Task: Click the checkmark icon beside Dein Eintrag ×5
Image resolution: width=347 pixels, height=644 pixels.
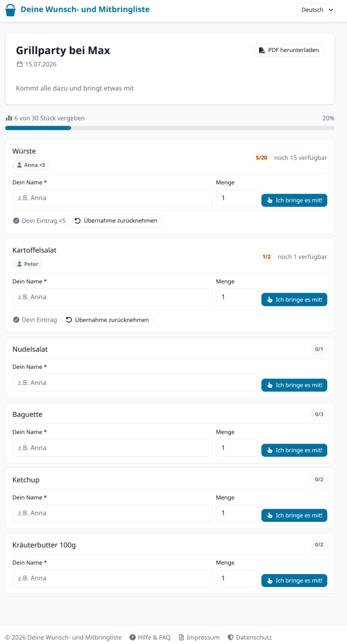Action: point(16,221)
